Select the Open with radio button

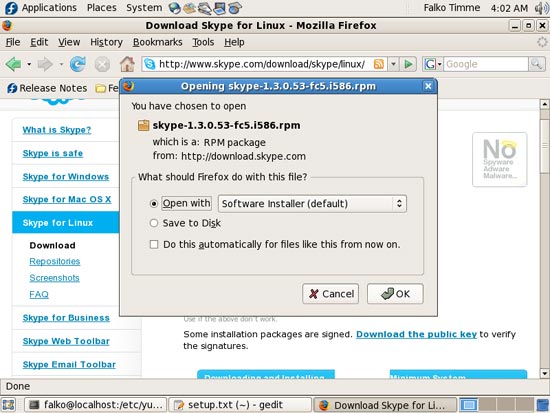coord(153,204)
